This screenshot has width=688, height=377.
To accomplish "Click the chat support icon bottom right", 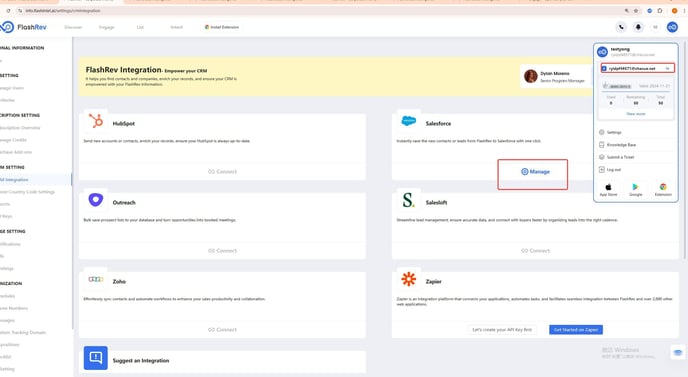I will pyautogui.click(x=677, y=352).
